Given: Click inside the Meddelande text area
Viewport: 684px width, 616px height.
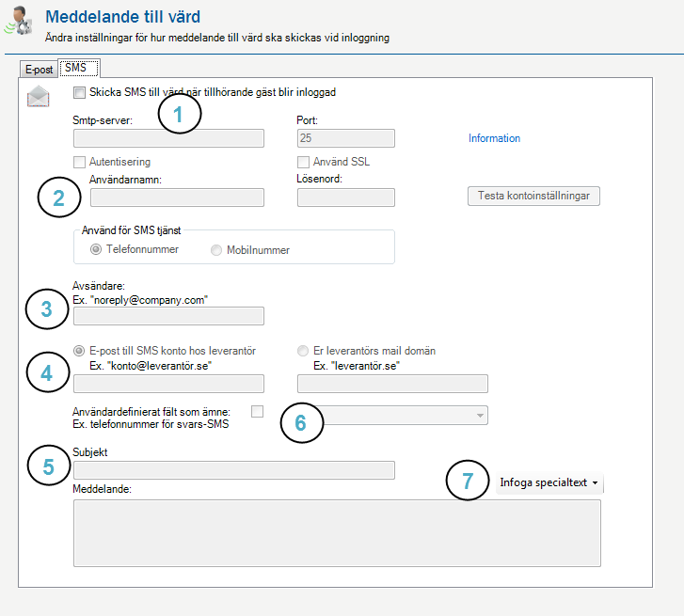Looking at the screenshot, I should (337, 533).
